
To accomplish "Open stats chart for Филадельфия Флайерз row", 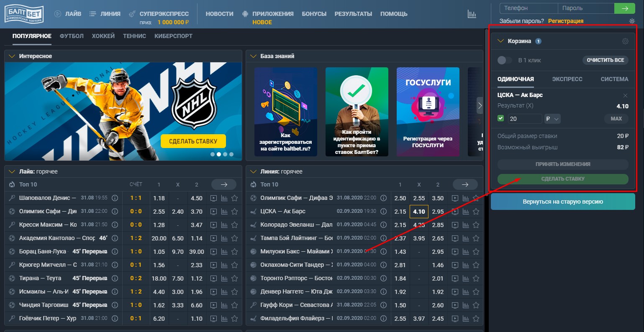I will click(x=465, y=319).
